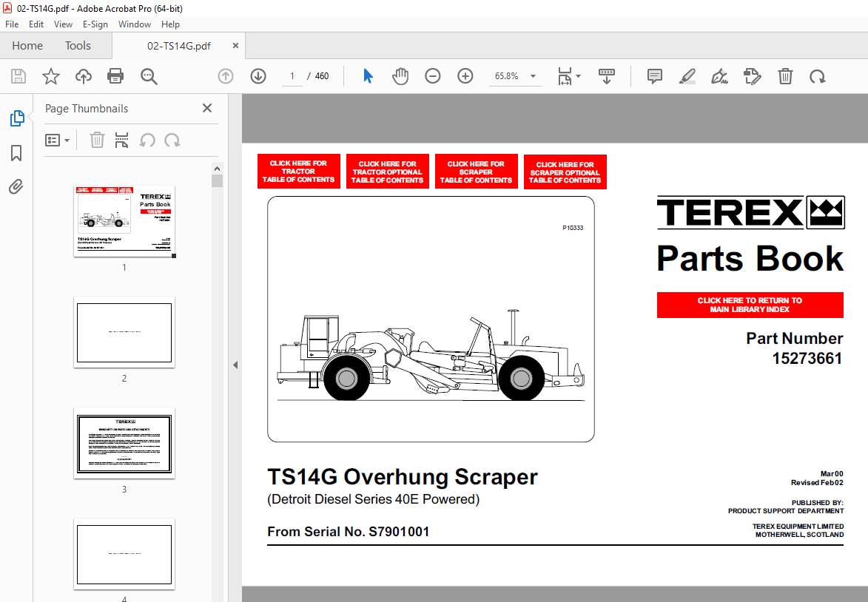Switch to the Tools tab
Screen dimensions: 868x602
78,46
